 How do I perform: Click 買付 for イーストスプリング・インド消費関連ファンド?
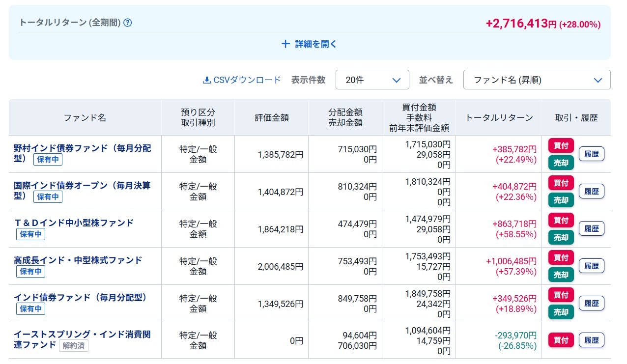coord(561,340)
